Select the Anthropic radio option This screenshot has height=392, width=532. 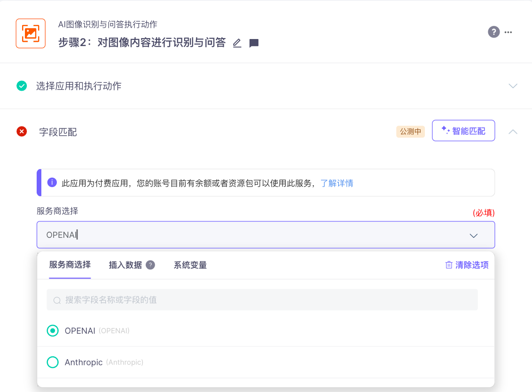point(53,362)
